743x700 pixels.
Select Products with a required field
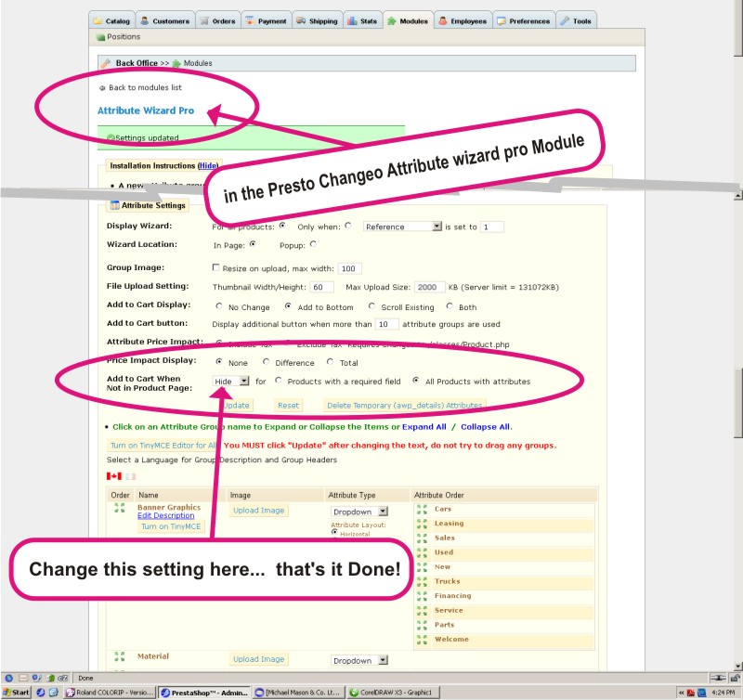278,381
